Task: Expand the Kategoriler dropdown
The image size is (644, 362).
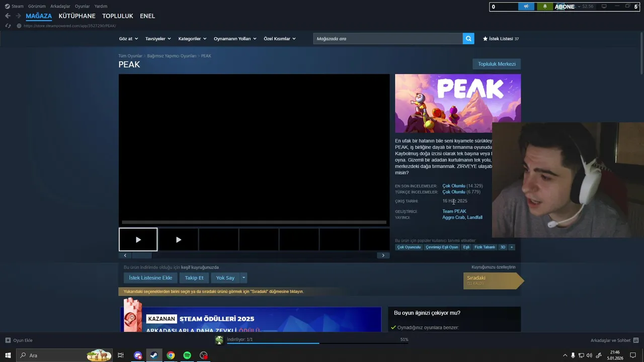Action: click(x=193, y=39)
